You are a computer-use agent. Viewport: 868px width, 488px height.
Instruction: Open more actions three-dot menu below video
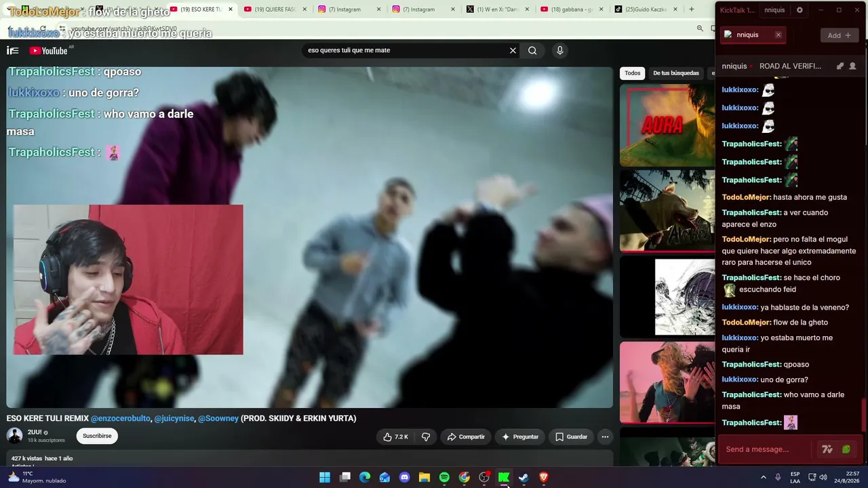point(605,437)
